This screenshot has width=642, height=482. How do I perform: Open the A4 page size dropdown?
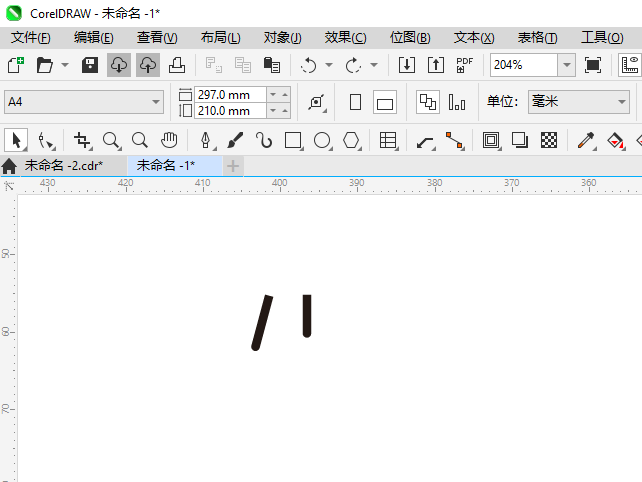click(84, 102)
